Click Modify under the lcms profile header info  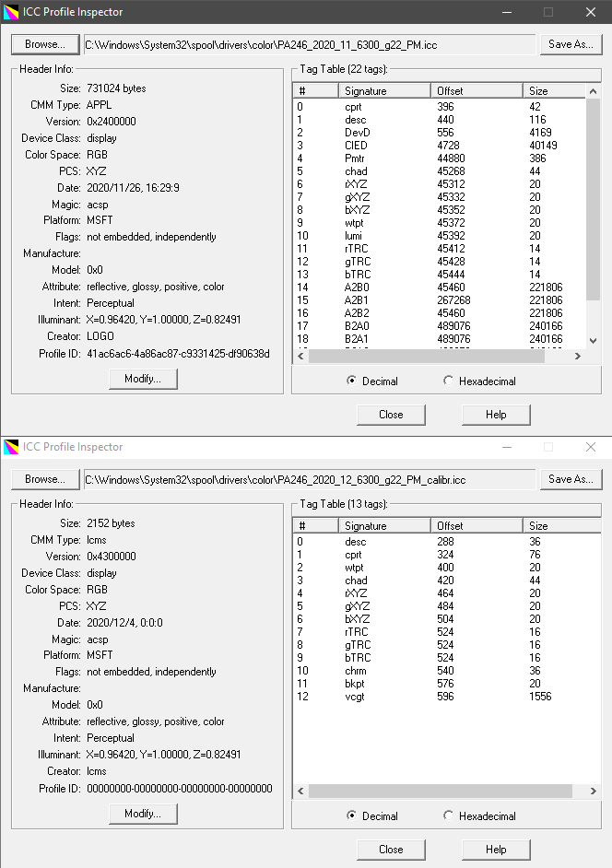coord(143,814)
